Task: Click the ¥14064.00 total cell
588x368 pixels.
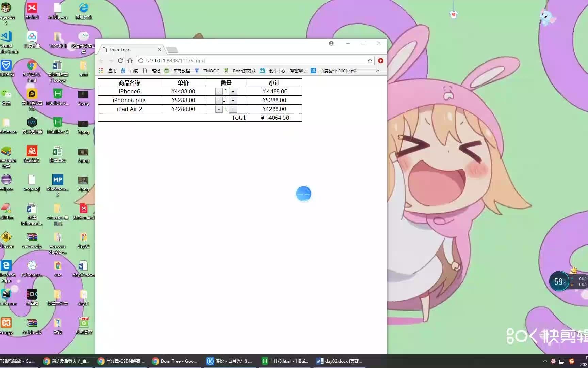Action: [x=274, y=118]
